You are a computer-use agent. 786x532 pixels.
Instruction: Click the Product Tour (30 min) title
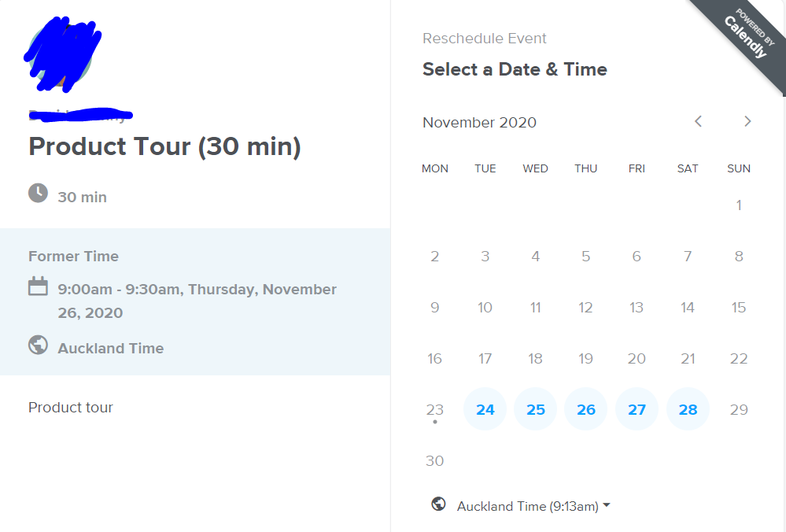coord(164,146)
